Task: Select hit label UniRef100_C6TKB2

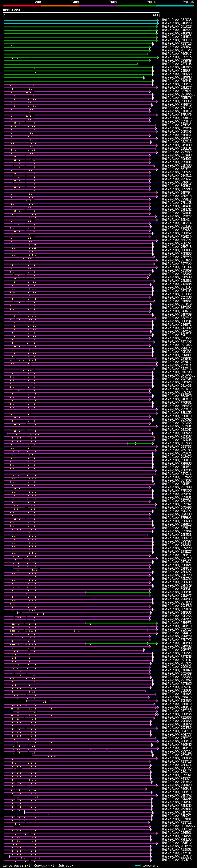Action: click(176, 481)
